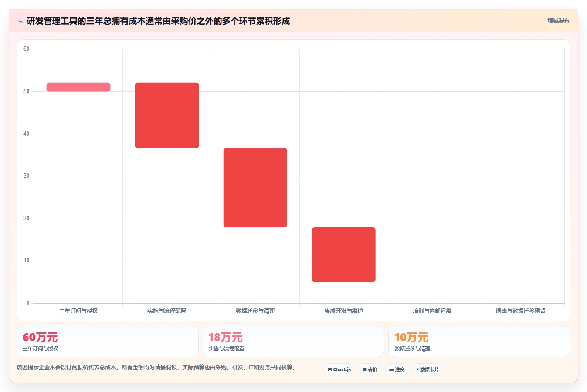Click y-axis value 50

click(x=26, y=91)
